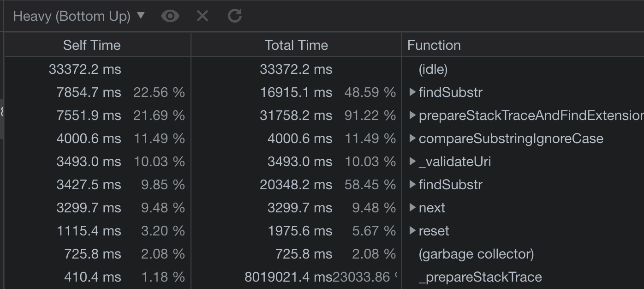The width and height of the screenshot is (644, 289).
Task: Expand the compareSubstringIgnoreCase entry
Action: pos(412,138)
